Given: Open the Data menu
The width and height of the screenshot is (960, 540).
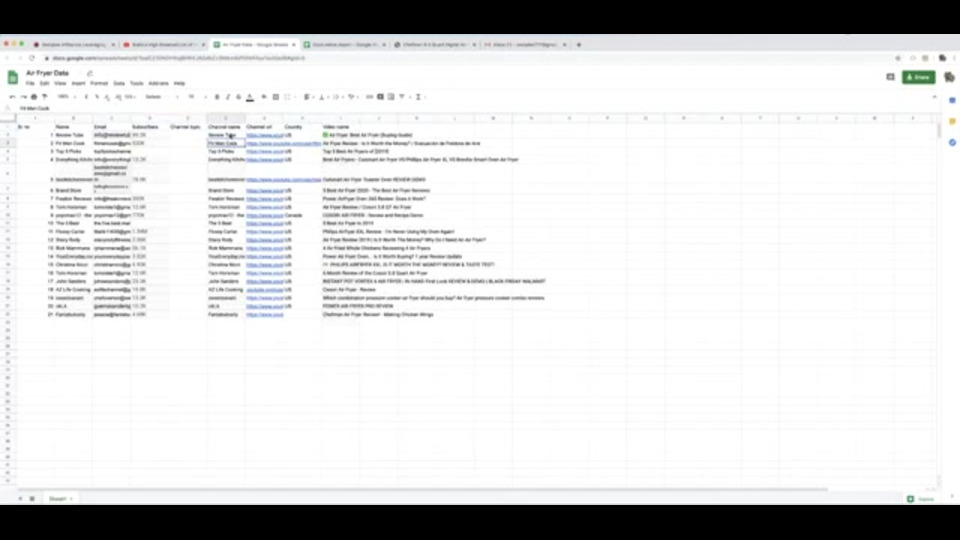Looking at the screenshot, I should [119, 83].
